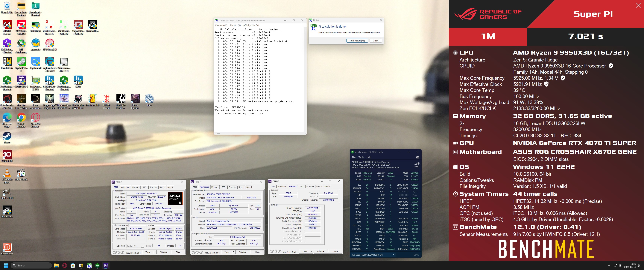Click the DRAM Frequency 3200.0 MHz field in CPU-Z

[312, 208]
